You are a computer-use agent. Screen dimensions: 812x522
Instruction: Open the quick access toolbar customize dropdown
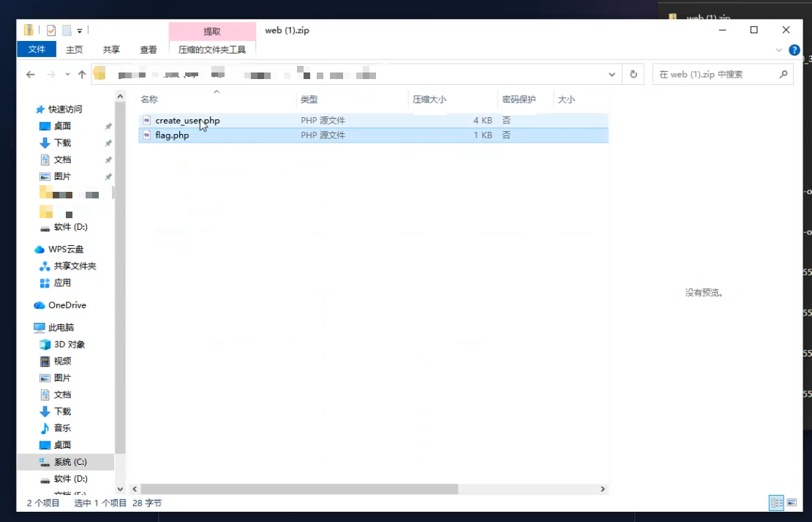point(80,31)
